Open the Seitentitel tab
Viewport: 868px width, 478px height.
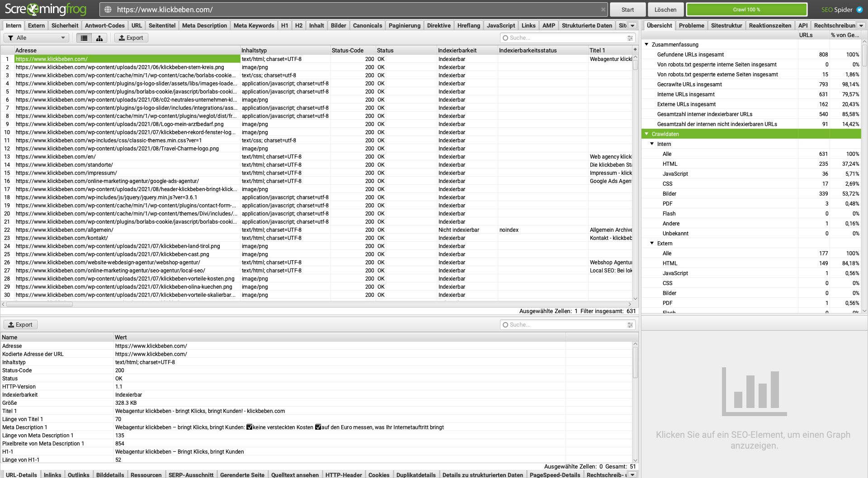point(162,26)
